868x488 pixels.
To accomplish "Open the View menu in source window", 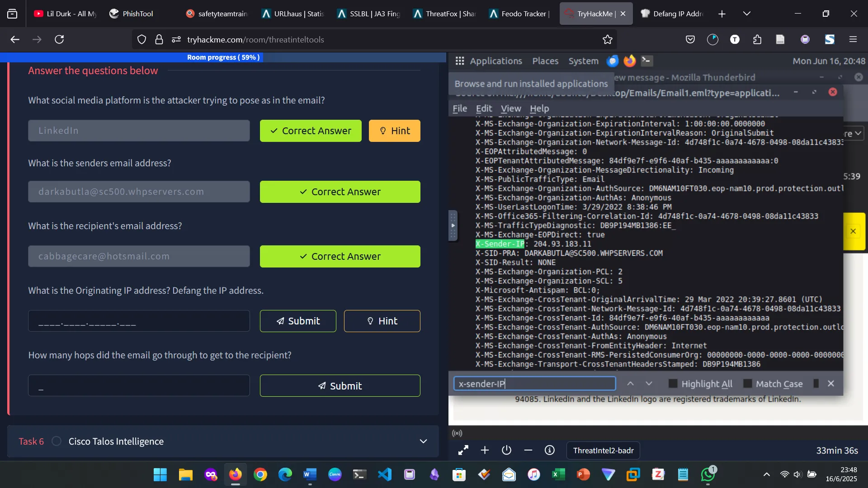I will pyautogui.click(x=510, y=108).
